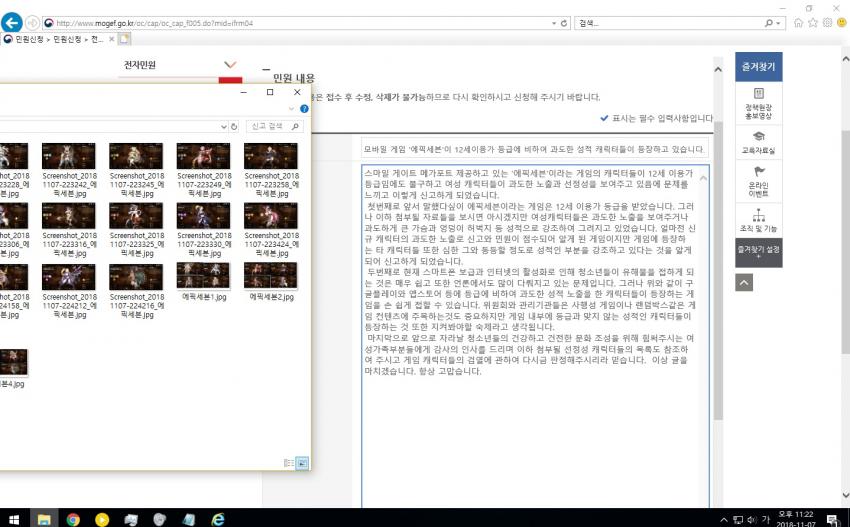Select Screenshot_2018 1107-223316 image file

click(69, 229)
